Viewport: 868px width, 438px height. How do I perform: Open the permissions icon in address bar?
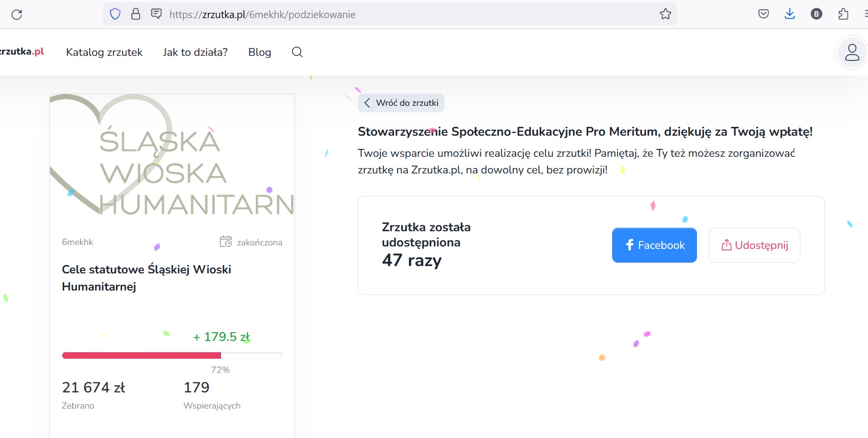(156, 14)
